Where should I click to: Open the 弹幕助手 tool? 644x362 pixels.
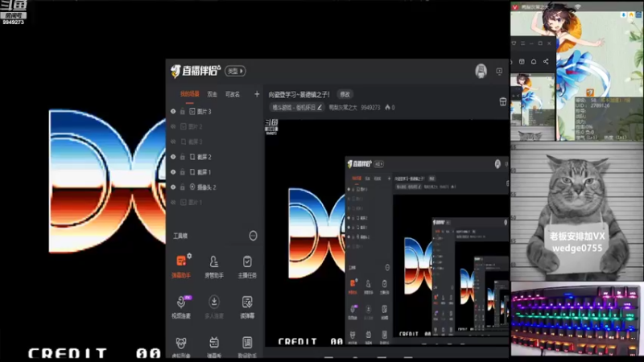pyautogui.click(x=180, y=267)
